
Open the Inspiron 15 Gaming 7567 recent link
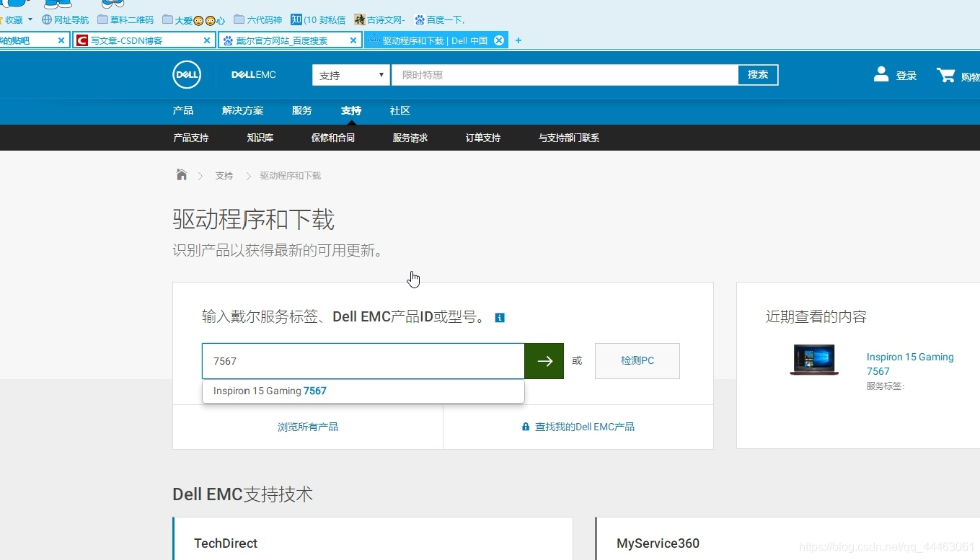(910, 364)
